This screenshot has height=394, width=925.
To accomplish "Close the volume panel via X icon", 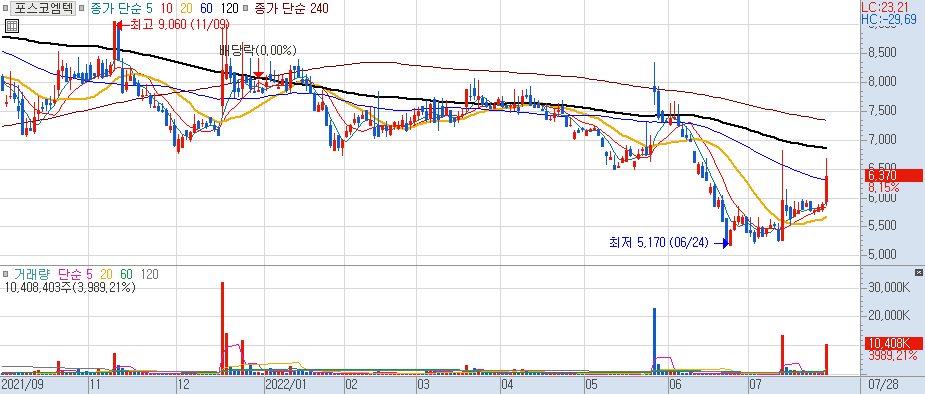I will [918, 272].
